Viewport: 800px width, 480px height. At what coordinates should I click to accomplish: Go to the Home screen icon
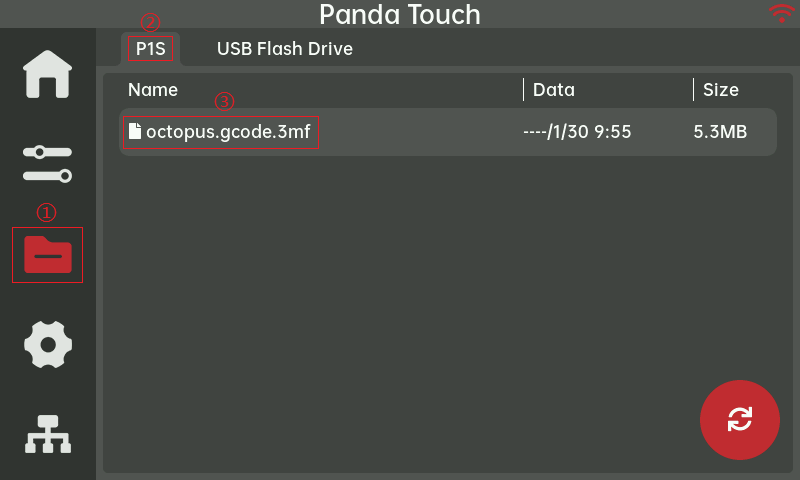48,74
